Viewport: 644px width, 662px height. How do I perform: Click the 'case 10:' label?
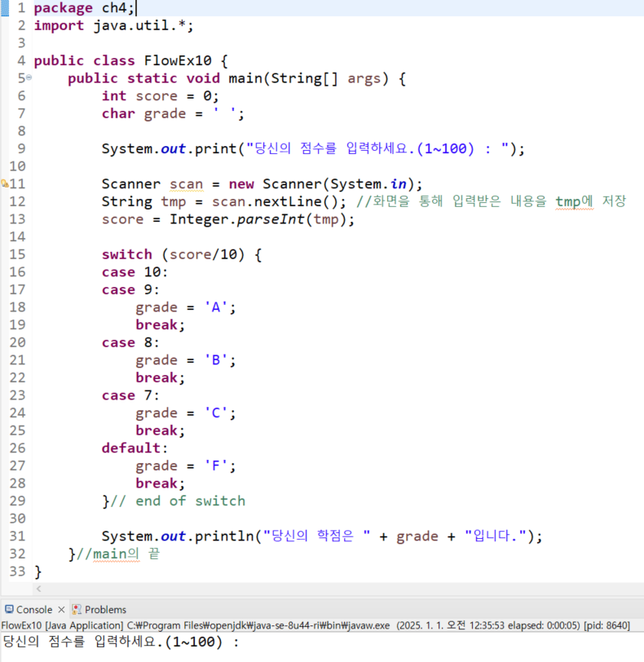pos(135,272)
